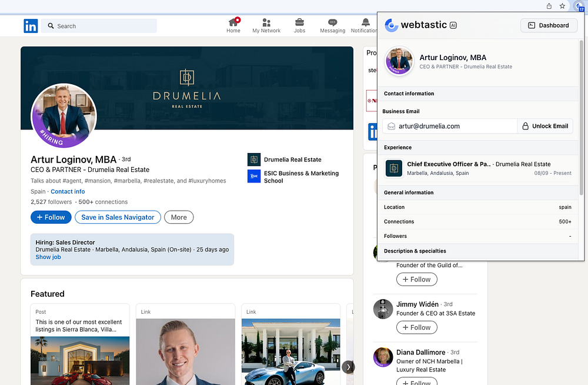This screenshot has width=588, height=385.
Task: Unlock the business email
Action: 545,126
